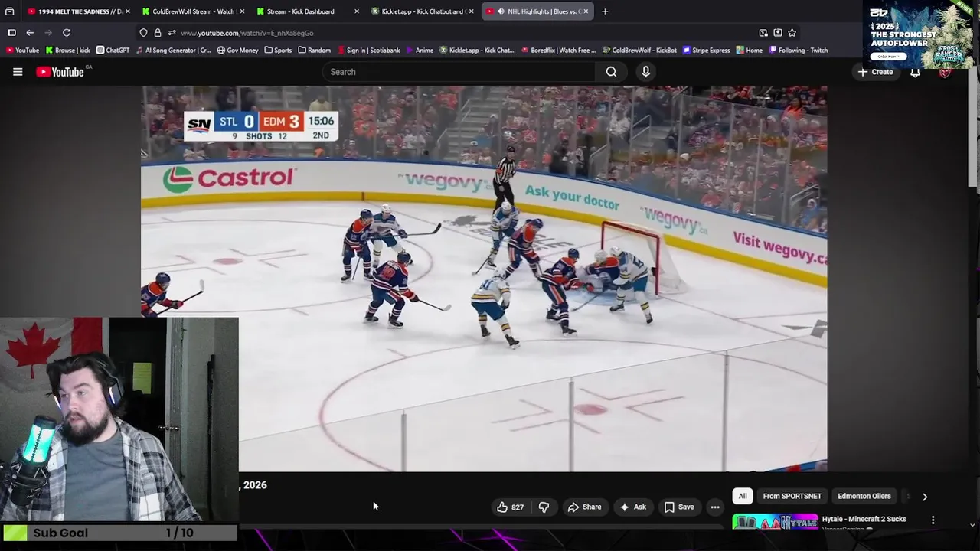Mute the NHL Highlights tab speaker icon

(x=501, y=11)
